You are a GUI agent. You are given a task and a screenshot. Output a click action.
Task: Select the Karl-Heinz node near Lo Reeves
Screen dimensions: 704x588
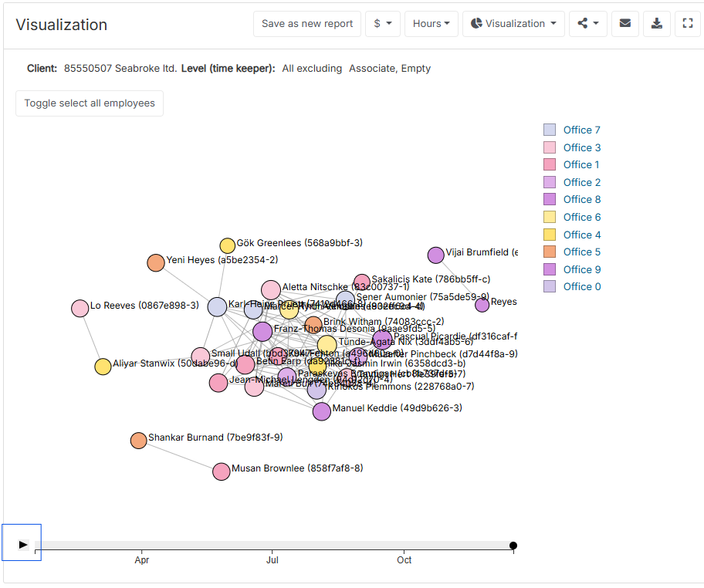[x=218, y=306]
